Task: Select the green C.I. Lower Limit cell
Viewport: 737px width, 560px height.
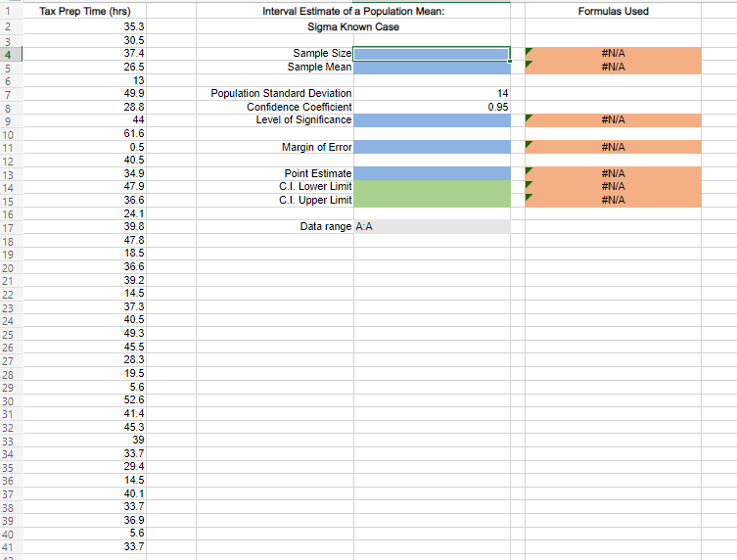Action: coord(432,187)
